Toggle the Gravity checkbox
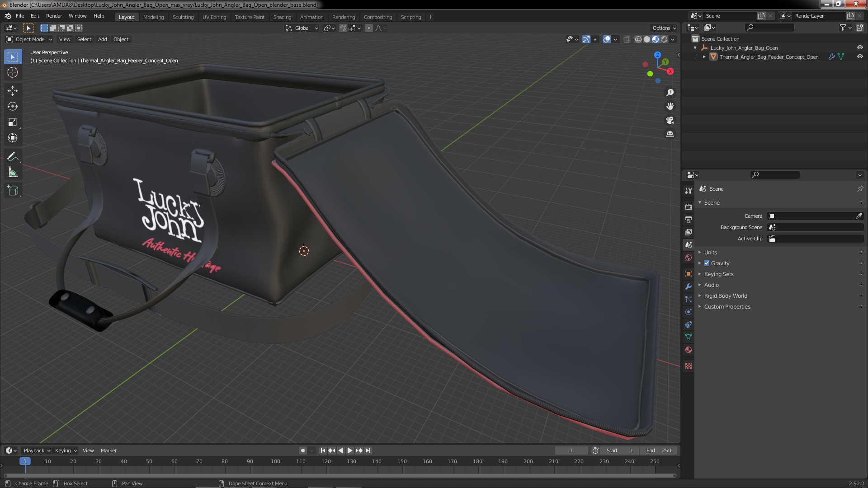The width and height of the screenshot is (868, 488). 707,263
